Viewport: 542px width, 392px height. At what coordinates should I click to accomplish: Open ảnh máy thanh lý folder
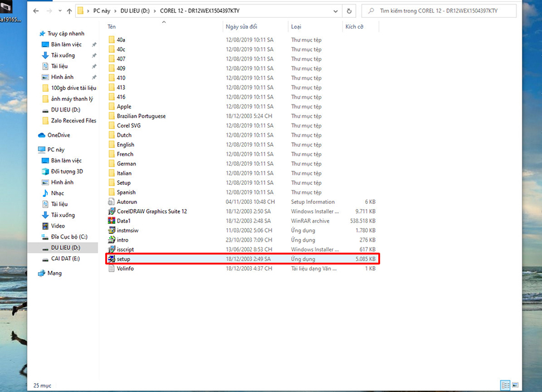(72, 99)
